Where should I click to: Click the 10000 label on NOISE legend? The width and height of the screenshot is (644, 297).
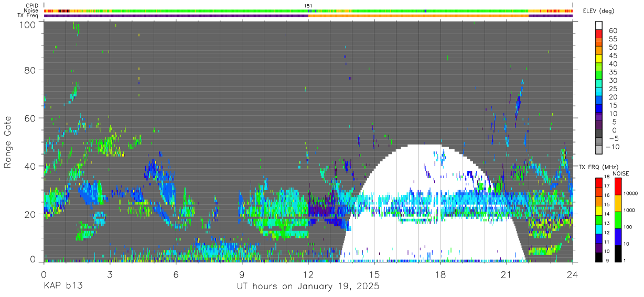coord(630,194)
